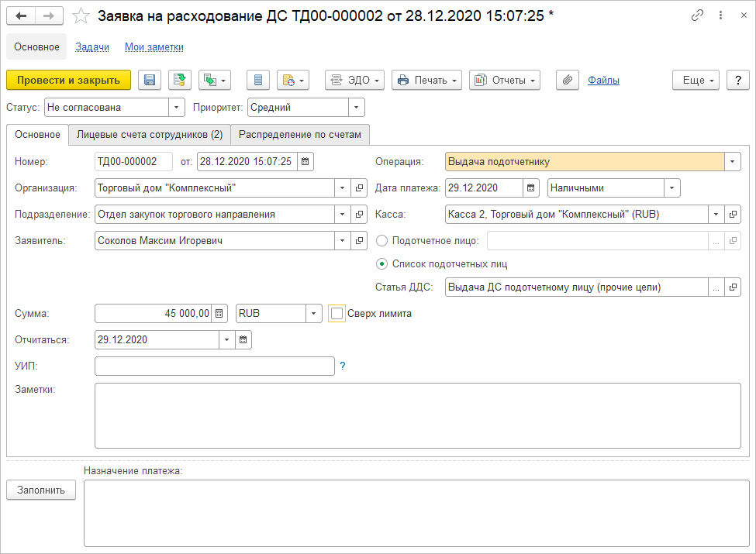Viewport: 756px width, 554px height.
Task: Select the inner Основное tab
Action: [38, 134]
